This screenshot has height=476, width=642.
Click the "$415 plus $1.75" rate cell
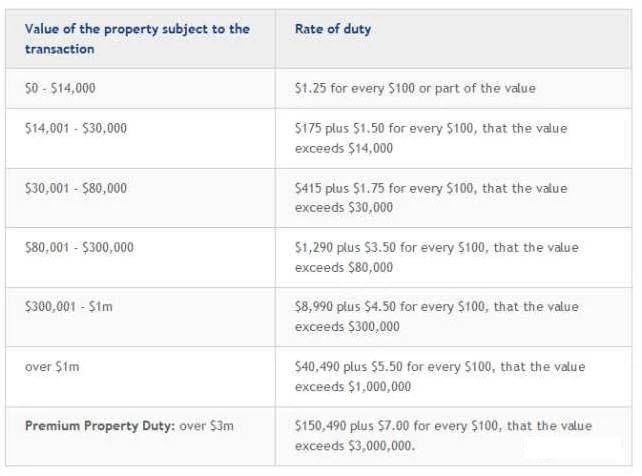point(430,188)
